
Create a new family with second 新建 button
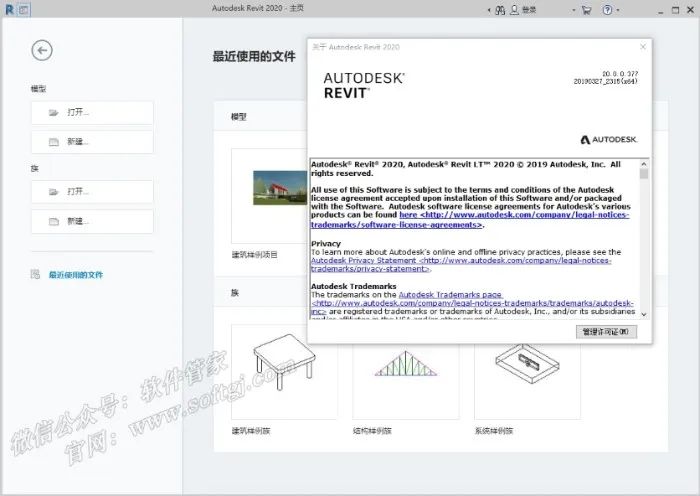click(92, 221)
